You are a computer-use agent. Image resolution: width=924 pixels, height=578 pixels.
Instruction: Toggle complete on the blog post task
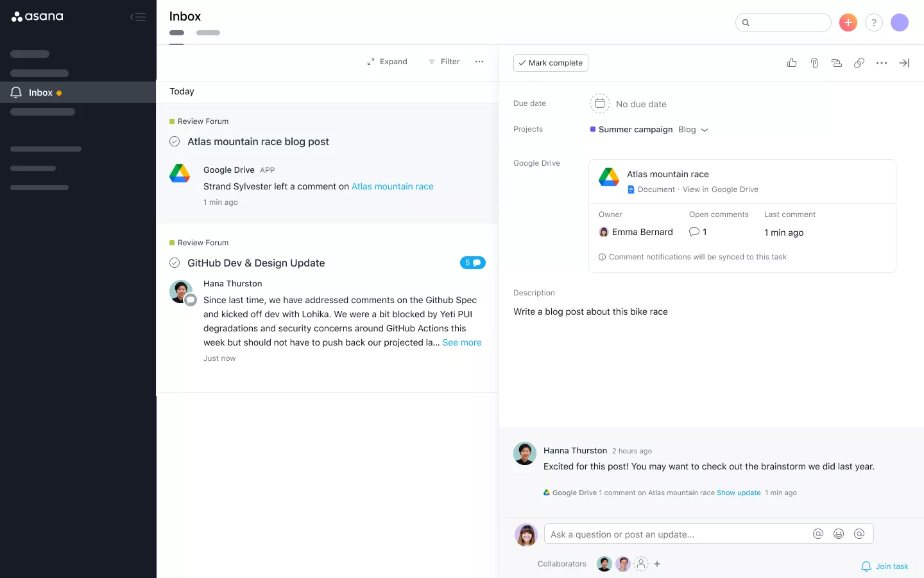click(175, 141)
